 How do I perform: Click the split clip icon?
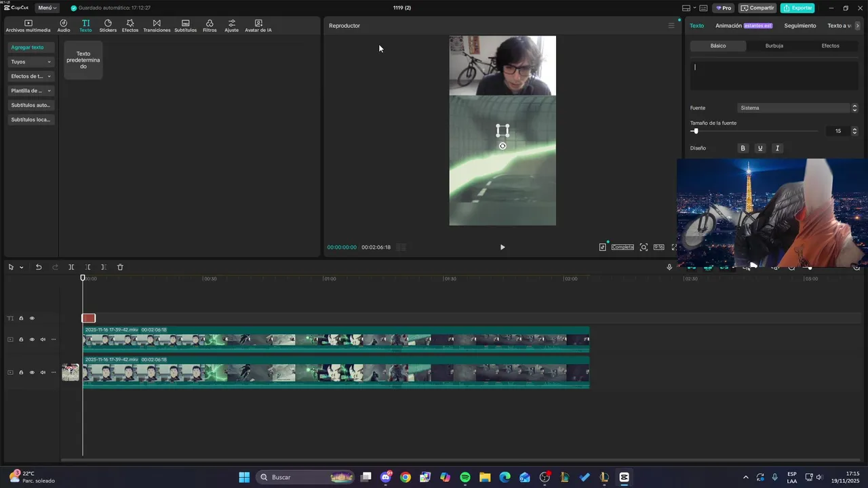coord(71,267)
